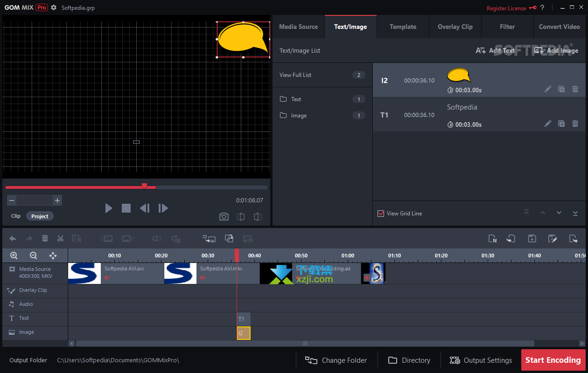588x373 pixels.
Task: Click the export project icon
Action: pyautogui.click(x=574, y=239)
